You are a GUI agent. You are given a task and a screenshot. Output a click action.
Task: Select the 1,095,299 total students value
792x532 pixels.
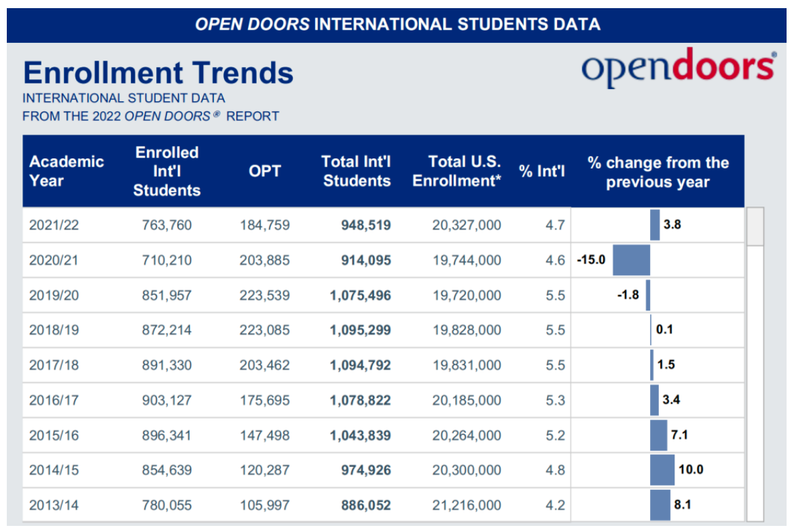(x=361, y=330)
